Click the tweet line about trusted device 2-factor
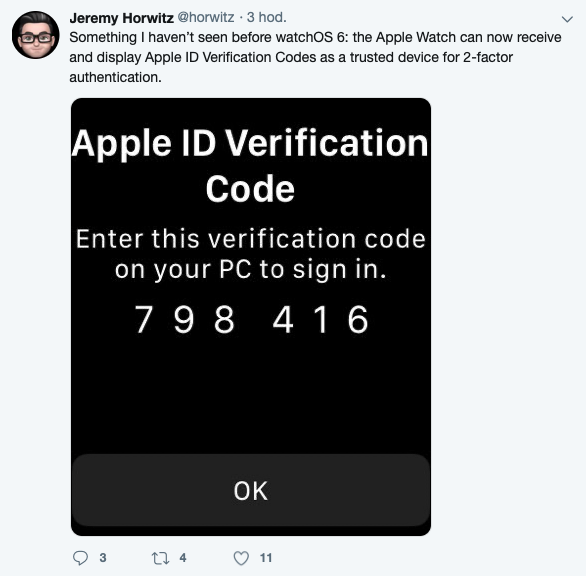 click(x=291, y=57)
